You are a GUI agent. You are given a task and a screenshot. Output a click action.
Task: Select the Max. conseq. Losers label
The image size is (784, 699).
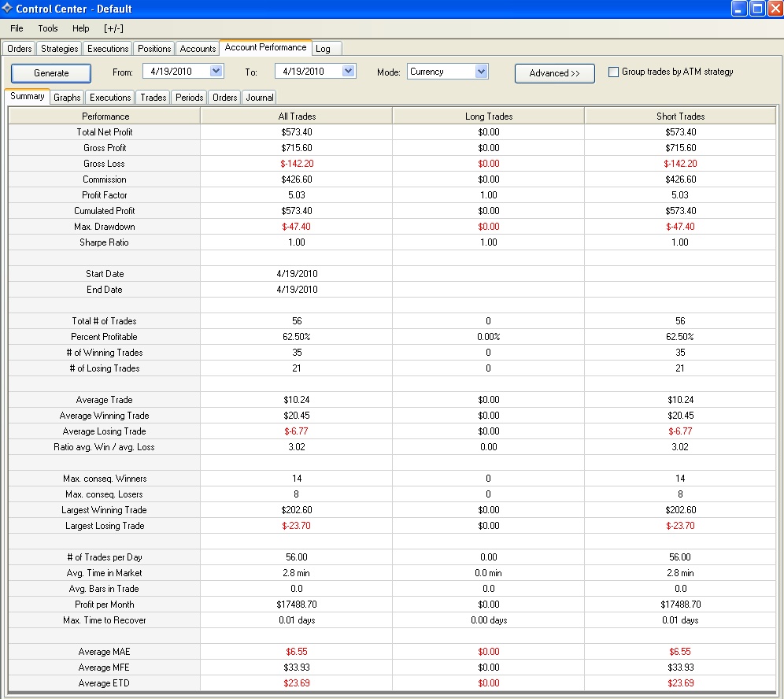point(104,494)
